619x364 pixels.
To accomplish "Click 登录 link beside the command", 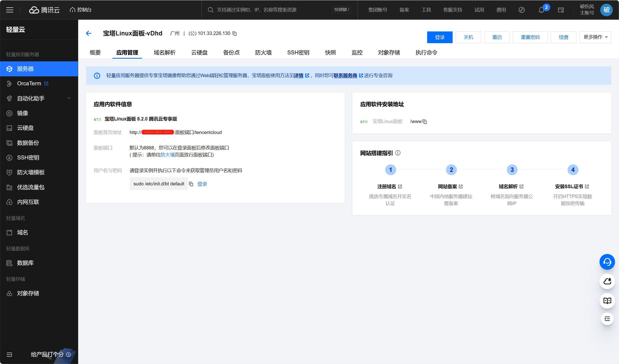I will 202,184.
